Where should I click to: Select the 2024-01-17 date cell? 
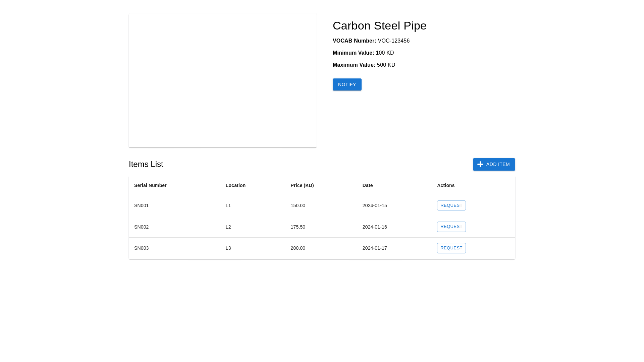(x=374, y=248)
